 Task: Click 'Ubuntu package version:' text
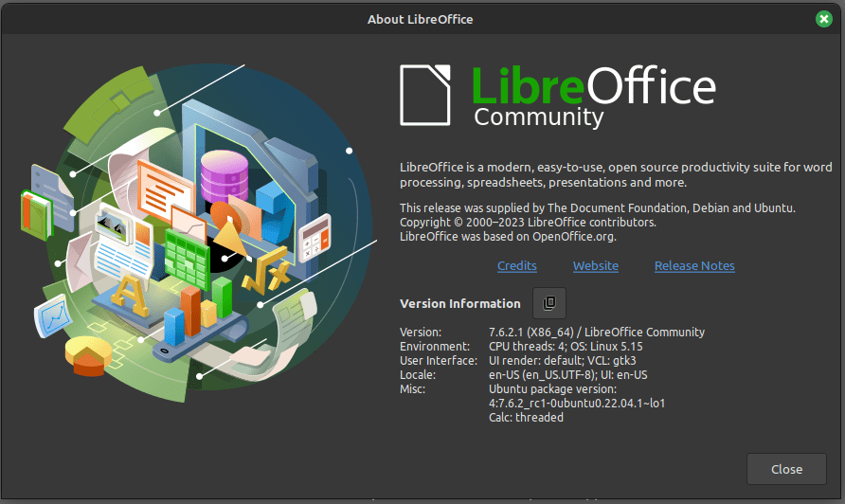[x=553, y=388]
